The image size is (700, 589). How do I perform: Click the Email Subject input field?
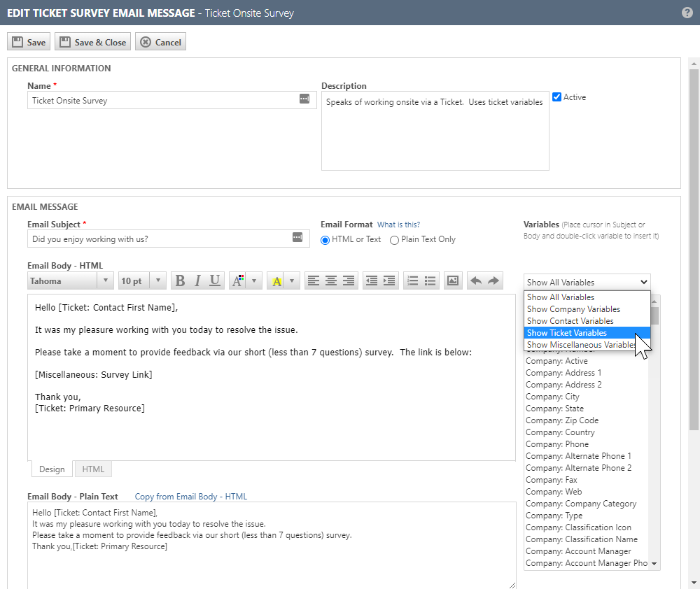(160, 239)
